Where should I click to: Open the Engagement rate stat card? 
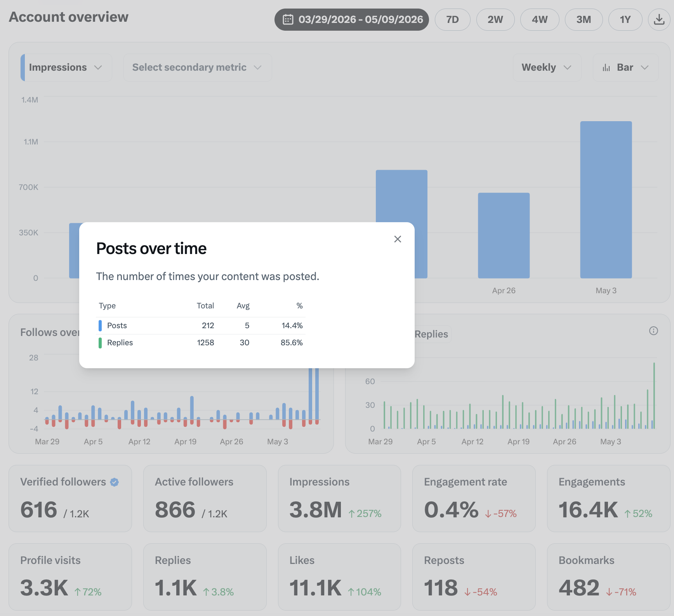(x=474, y=499)
